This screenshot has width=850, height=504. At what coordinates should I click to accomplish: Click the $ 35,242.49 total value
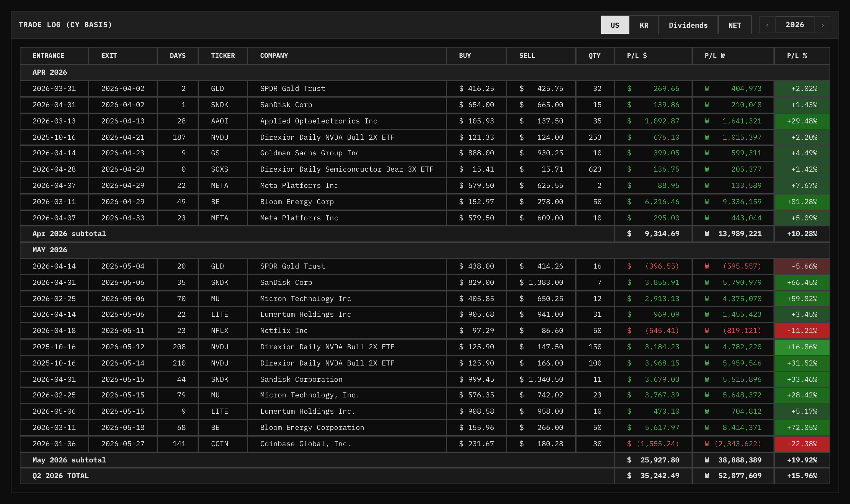(x=653, y=476)
